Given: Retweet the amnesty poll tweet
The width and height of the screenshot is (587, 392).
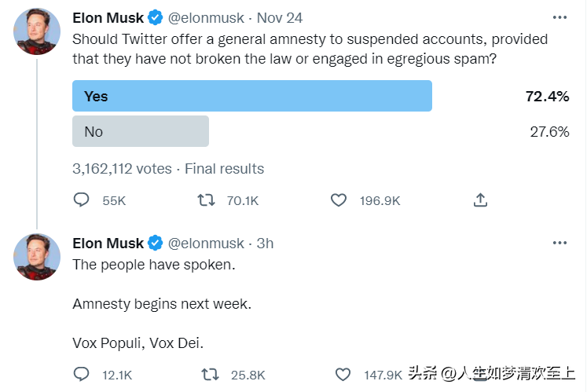Looking at the screenshot, I should pos(207,200).
